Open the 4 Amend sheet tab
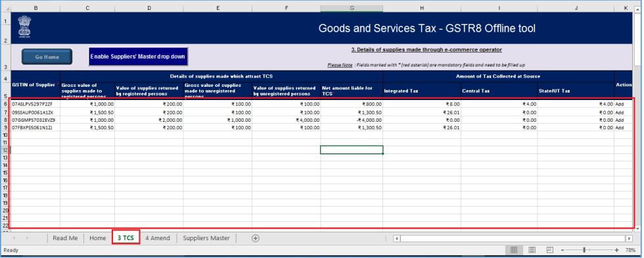Screen dimensions: 644x258 point(158,238)
